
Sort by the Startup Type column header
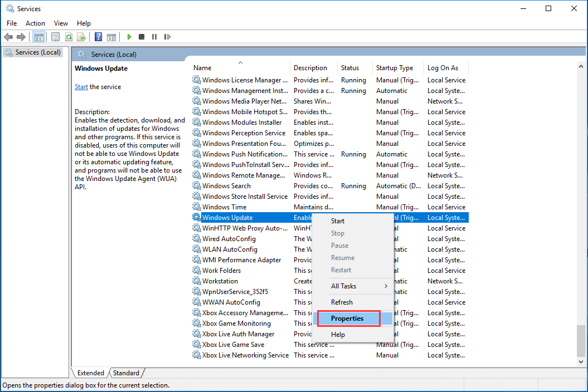[395, 68]
